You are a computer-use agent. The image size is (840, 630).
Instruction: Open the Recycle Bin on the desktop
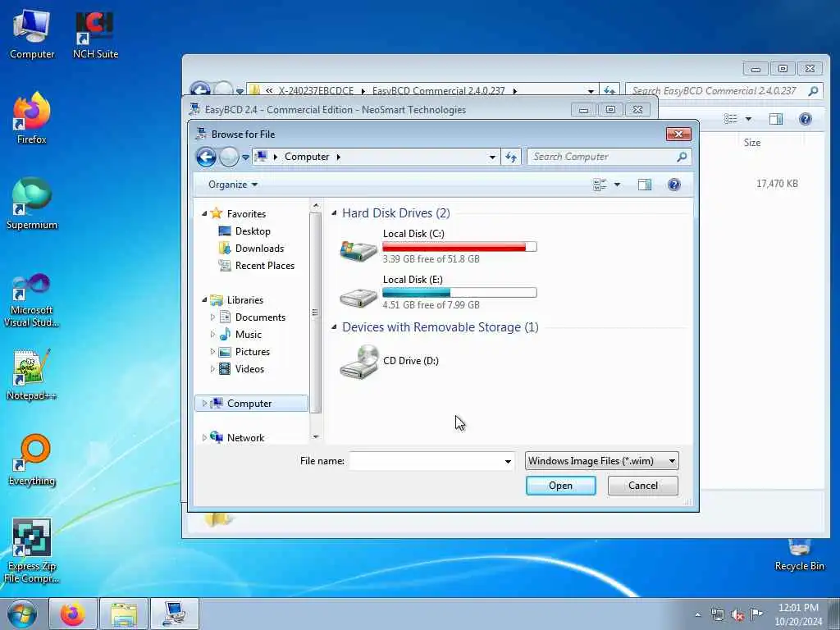click(x=799, y=555)
